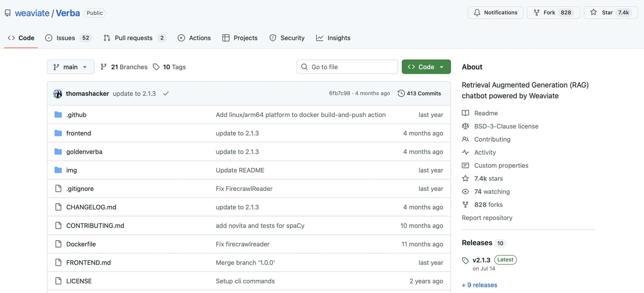Click the Report repository link
644x293 pixels.
point(487,217)
